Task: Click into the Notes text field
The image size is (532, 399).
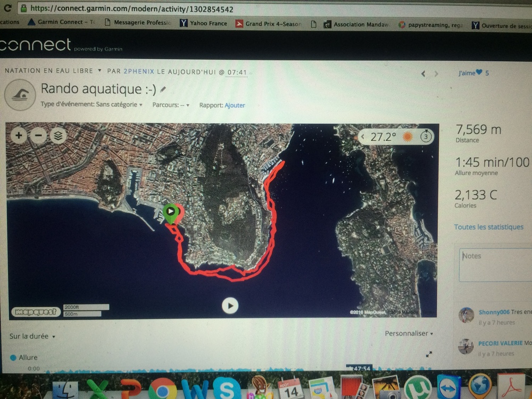Action: click(x=495, y=265)
